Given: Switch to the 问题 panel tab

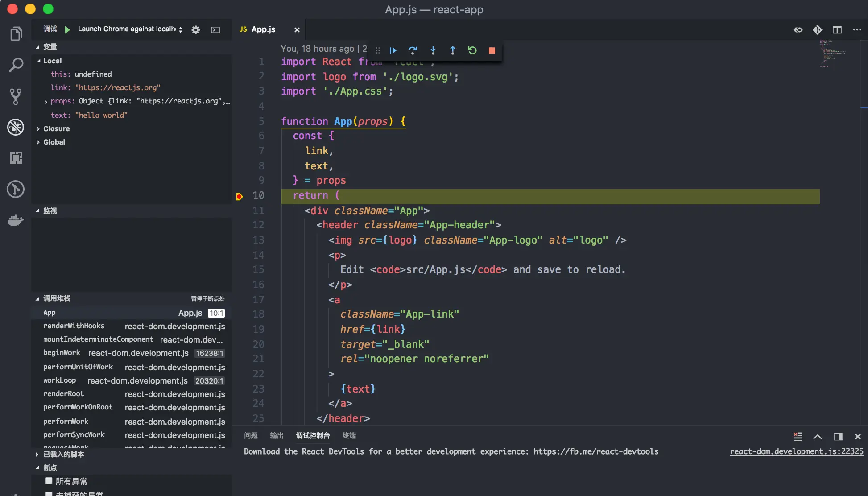Looking at the screenshot, I should pyautogui.click(x=251, y=436).
